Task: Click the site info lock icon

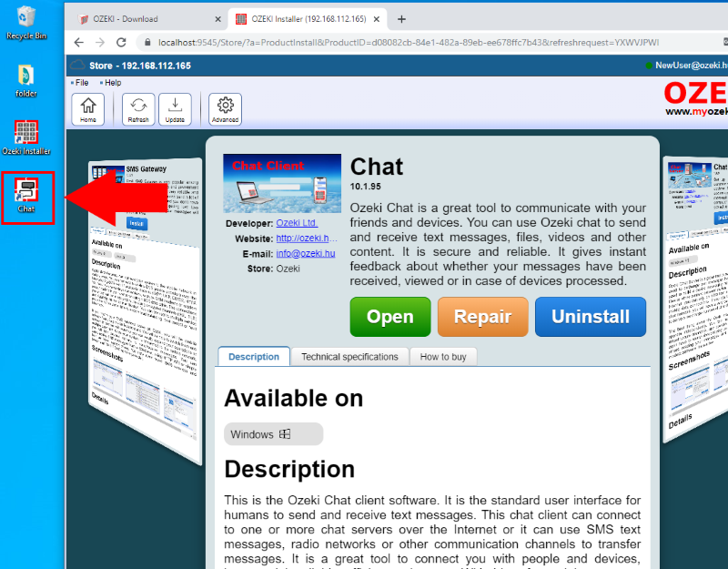Action: tap(147, 42)
